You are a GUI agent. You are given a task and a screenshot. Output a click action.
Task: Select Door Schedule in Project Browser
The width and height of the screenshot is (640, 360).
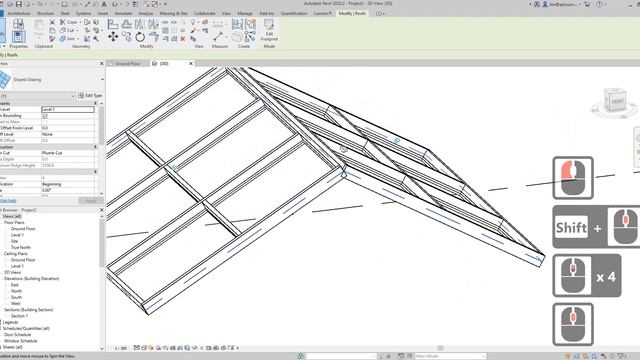[x=18, y=335]
